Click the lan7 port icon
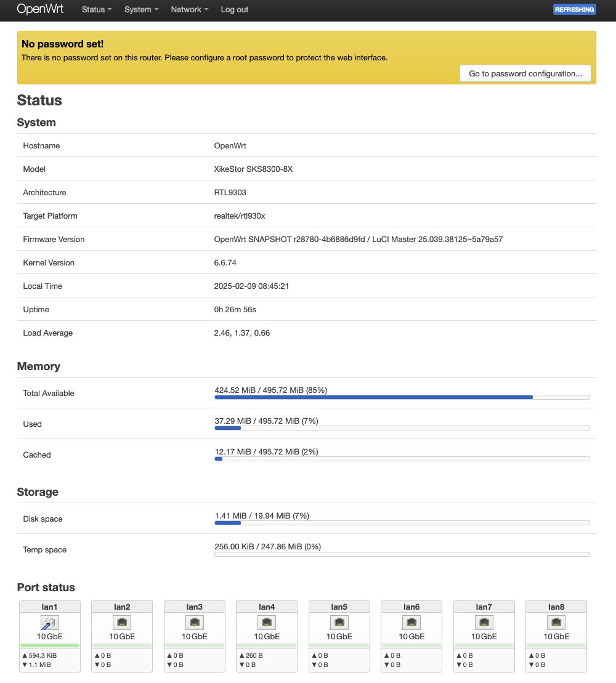The image size is (616, 683). [484, 623]
